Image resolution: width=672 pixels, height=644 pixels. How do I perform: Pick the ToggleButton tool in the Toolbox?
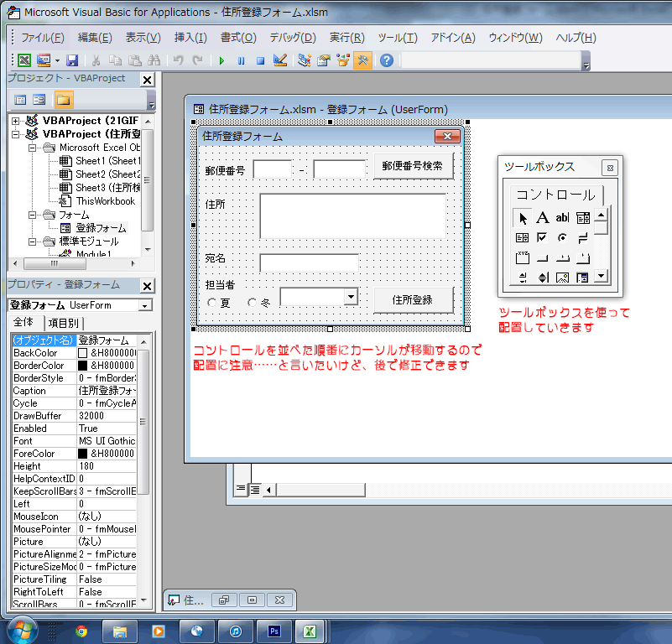pyautogui.click(x=583, y=238)
